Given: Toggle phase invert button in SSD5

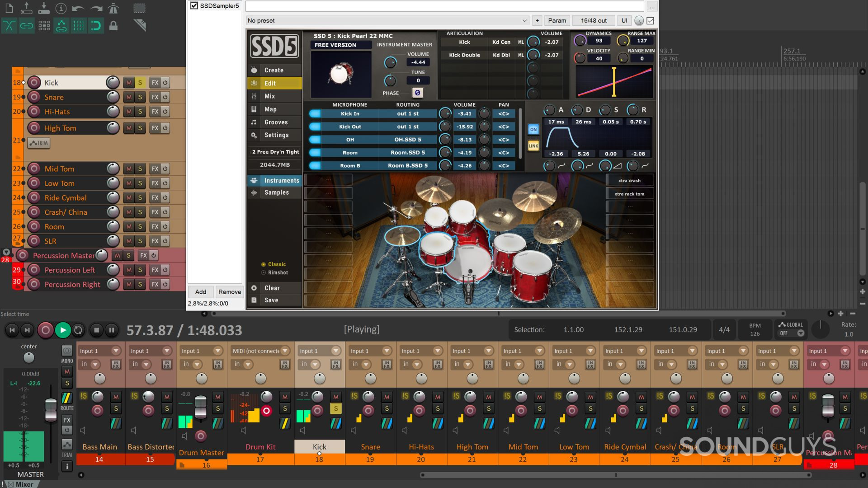Looking at the screenshot, I should click(x=417, y=93).
